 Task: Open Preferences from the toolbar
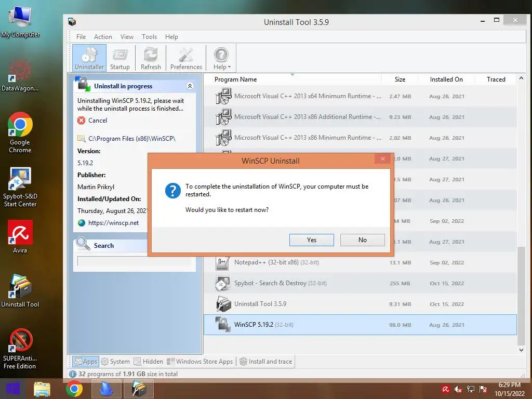coord(186,58)
